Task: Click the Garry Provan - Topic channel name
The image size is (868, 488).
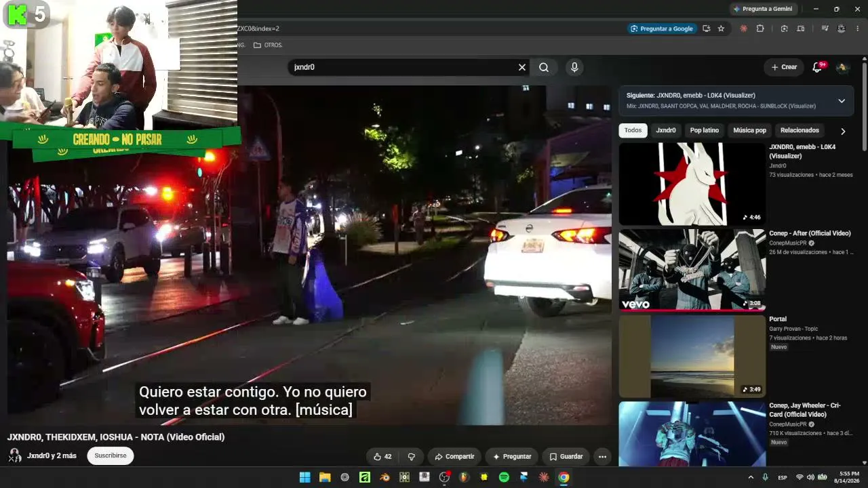Action: [793, 329]
